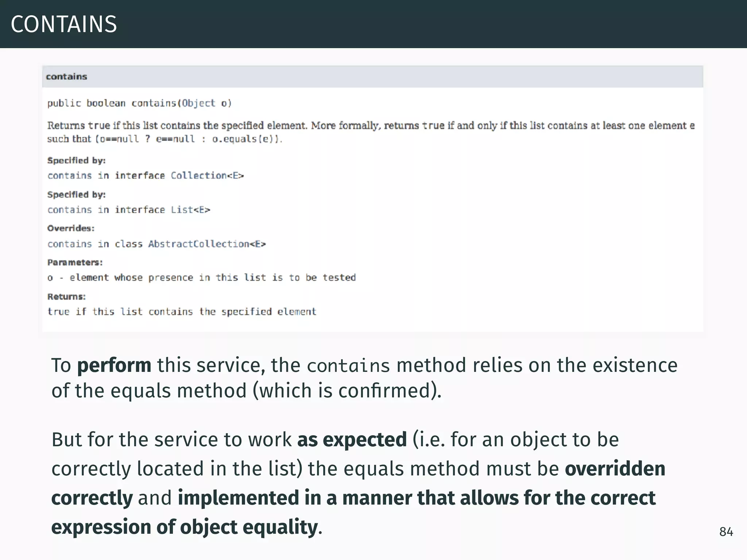Click the 'Overrides:' label
Image resolution: width=747 pixels, height=560 pixels.
tap(71, 228)
